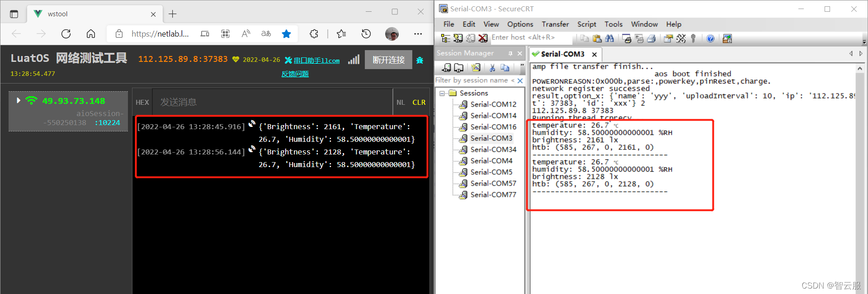The image size is (868, 294).
Task: Open the Edit menu in SecureCRT
Action: (469, 24)
